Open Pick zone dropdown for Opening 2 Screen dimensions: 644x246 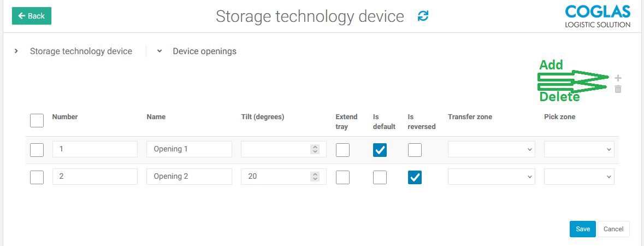(x=578, y=177)
